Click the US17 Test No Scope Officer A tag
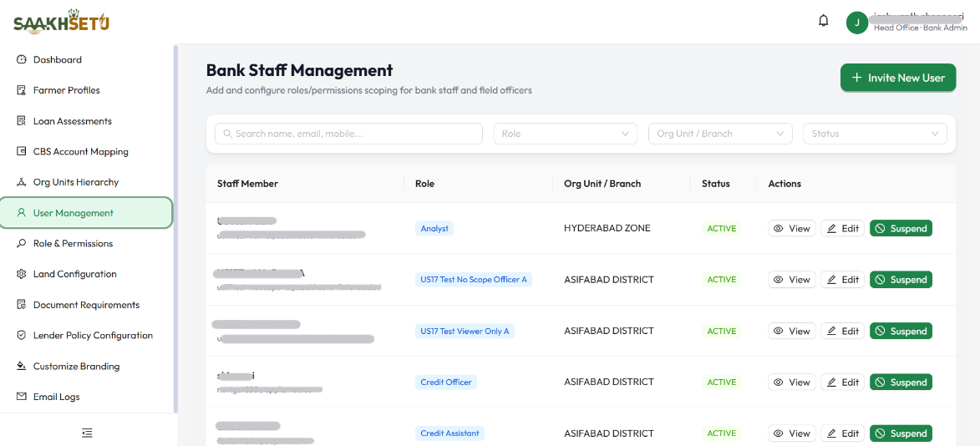980x446 pixels. click(474, 279)
